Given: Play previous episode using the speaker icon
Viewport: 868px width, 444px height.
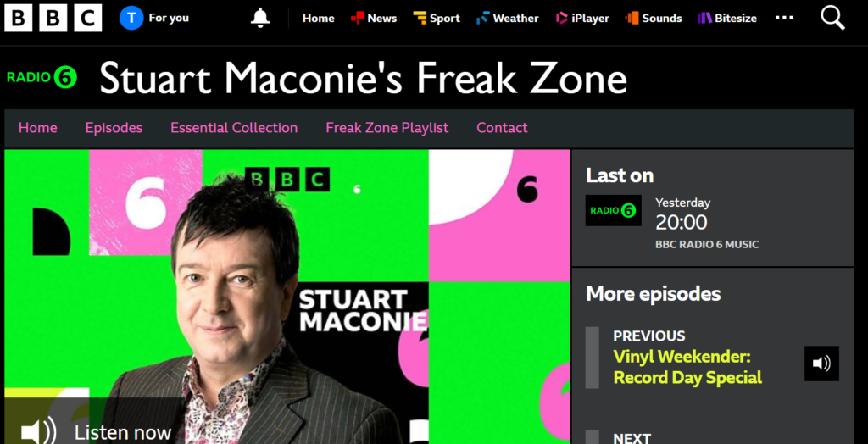Looking at the screenshot, I should 821,364.
